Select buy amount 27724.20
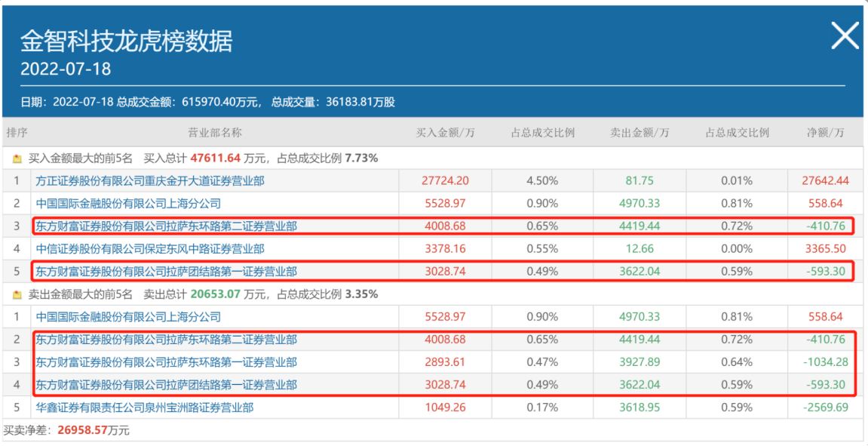Image resolution: width=868 pixels, height=446 pixels. [445, 180]
